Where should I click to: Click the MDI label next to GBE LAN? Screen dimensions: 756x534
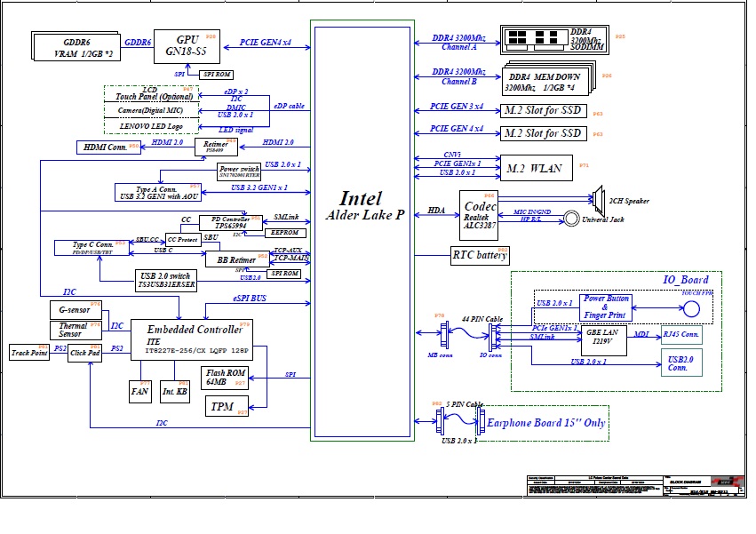click(641, 334)
